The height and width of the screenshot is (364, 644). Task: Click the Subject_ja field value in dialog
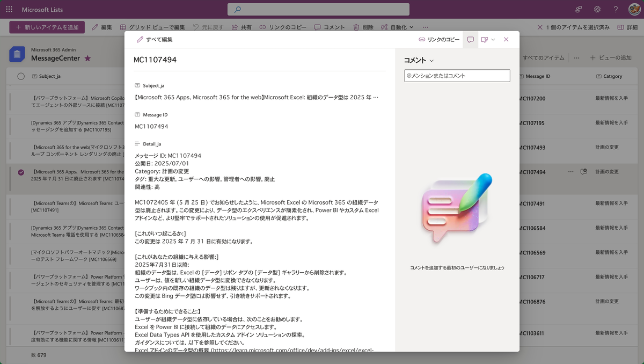(x=257, y=97)
